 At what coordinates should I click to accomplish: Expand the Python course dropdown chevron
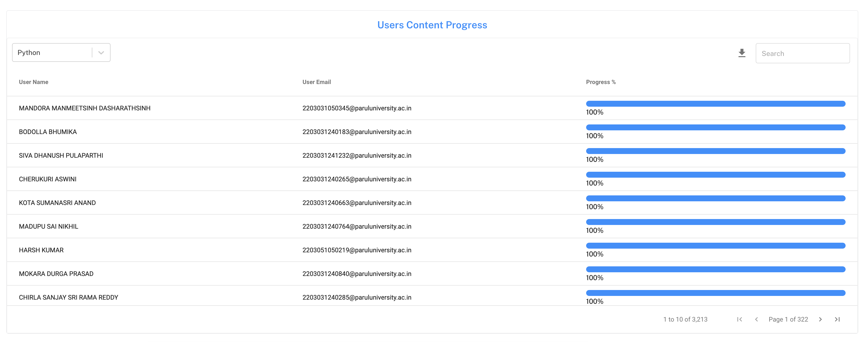pos(101,53)
